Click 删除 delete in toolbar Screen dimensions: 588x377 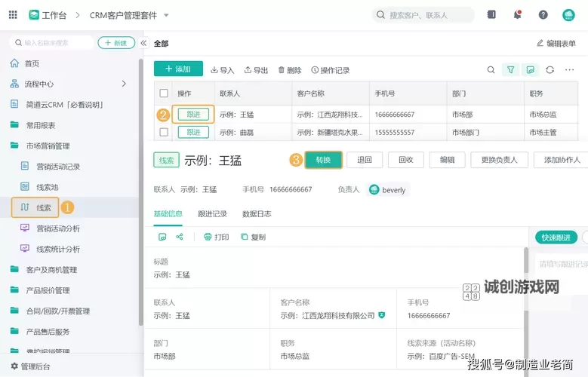pyautogui.click(x=290, y=70)
